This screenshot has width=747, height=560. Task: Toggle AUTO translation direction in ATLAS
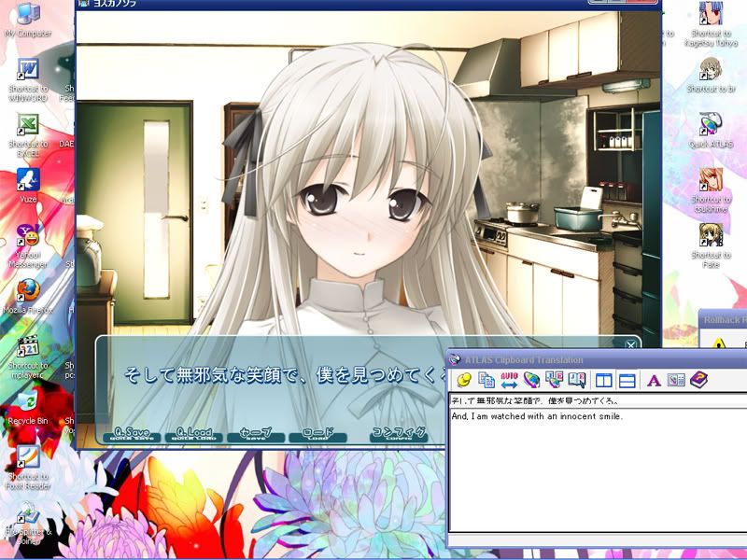[509, 380]
